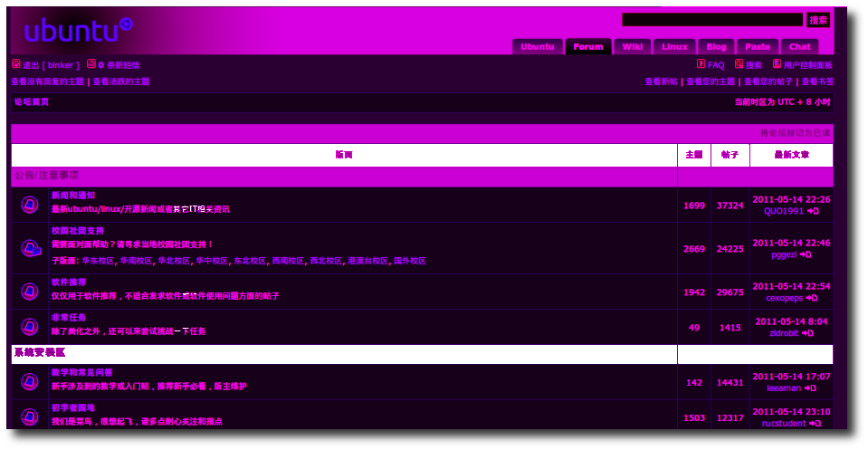Open 用户控制面板 link
Screen dimensions: 868x450
807,65
